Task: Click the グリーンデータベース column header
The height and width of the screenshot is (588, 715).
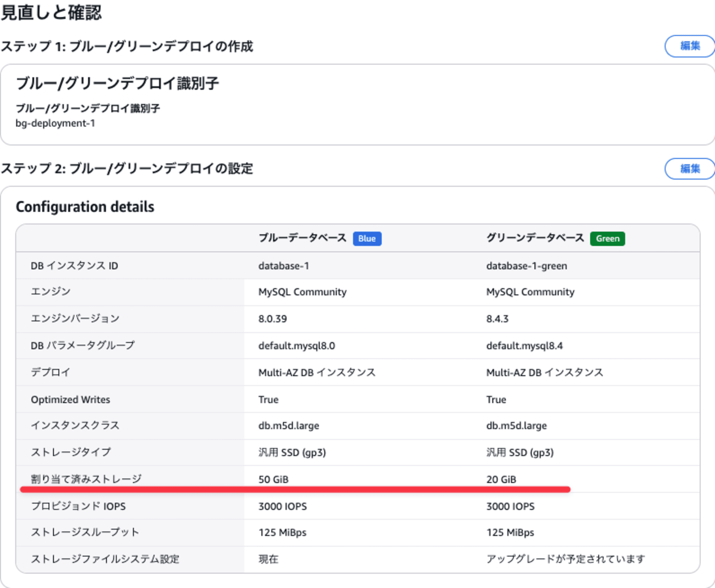Action: 535,238
